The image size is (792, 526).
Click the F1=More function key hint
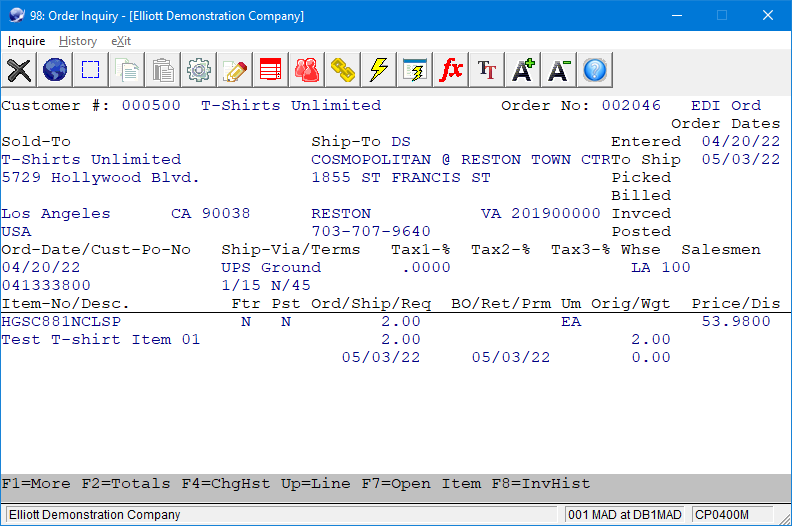(36, 484)
